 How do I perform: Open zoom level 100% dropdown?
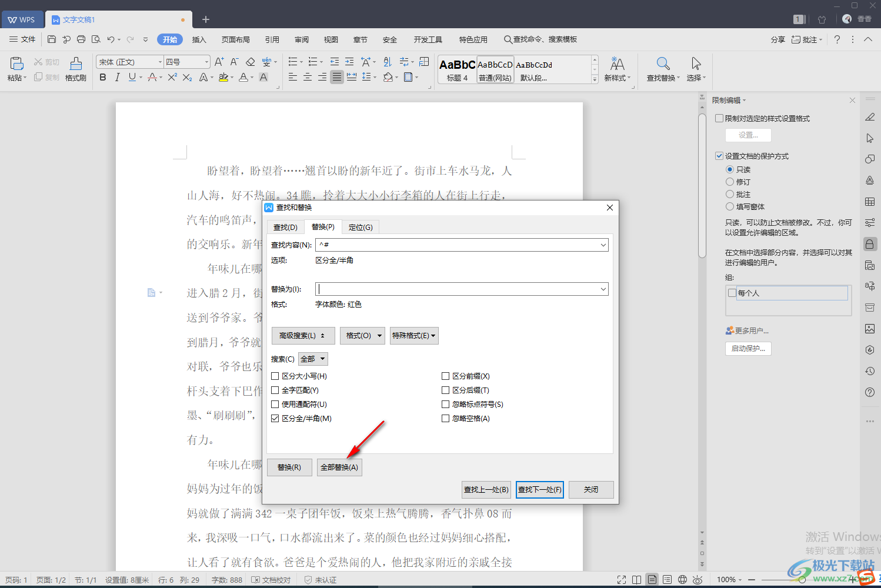pyautogui.click(x=729, y=580)
